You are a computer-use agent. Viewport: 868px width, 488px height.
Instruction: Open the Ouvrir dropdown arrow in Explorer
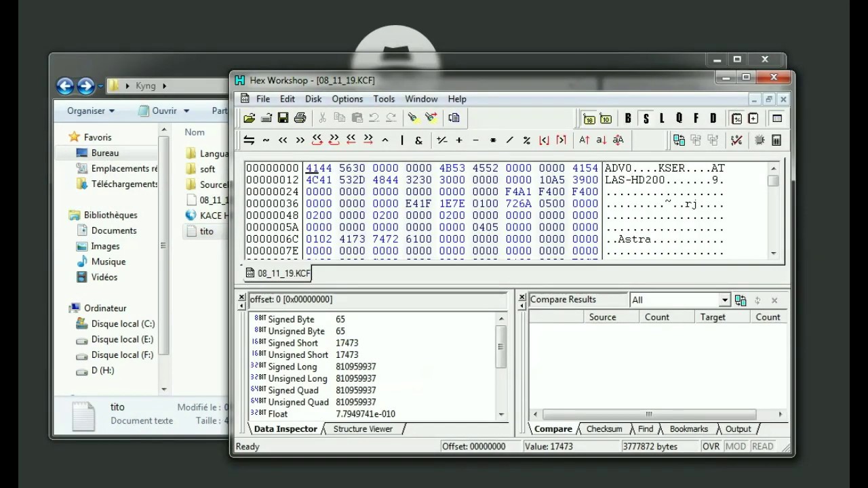coord(186,110)
